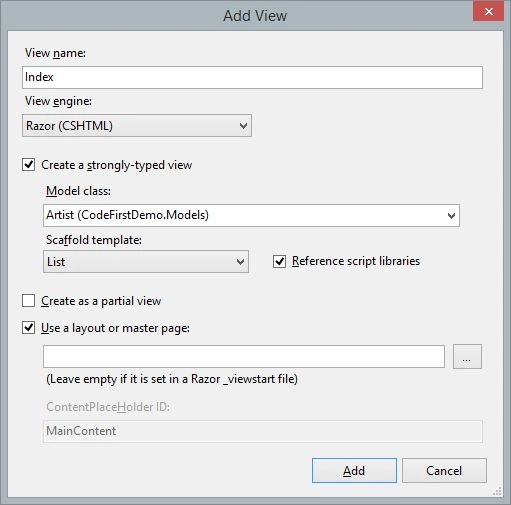
Task: Click the Add button
Action: pos(354,470)
